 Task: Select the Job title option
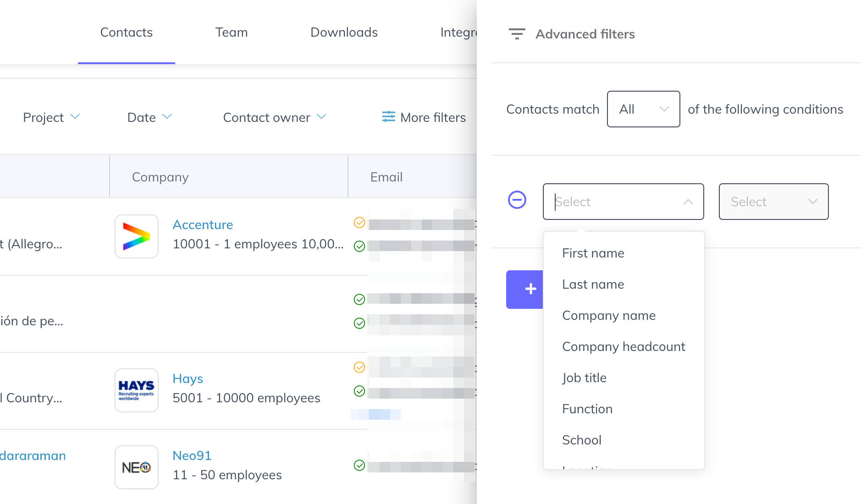pyautogui.click(x=584, y=378)
